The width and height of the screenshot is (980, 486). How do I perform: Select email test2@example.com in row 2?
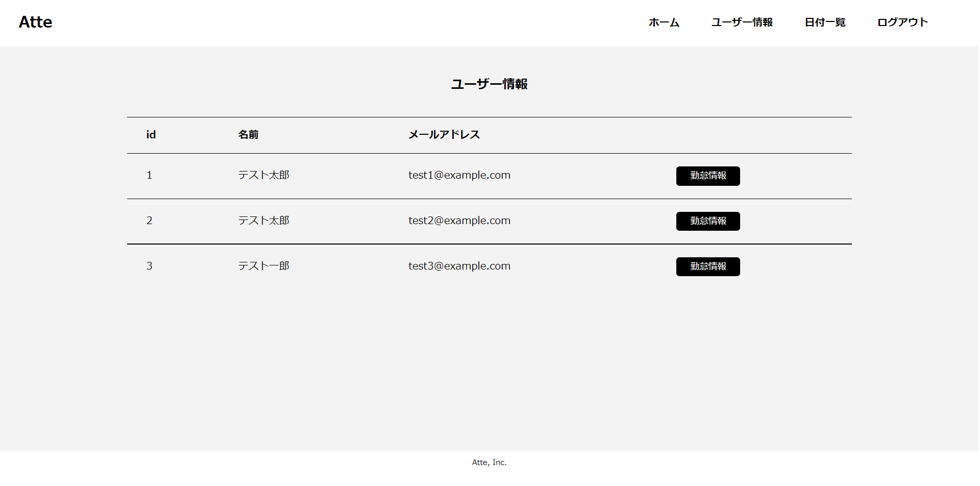458,221
